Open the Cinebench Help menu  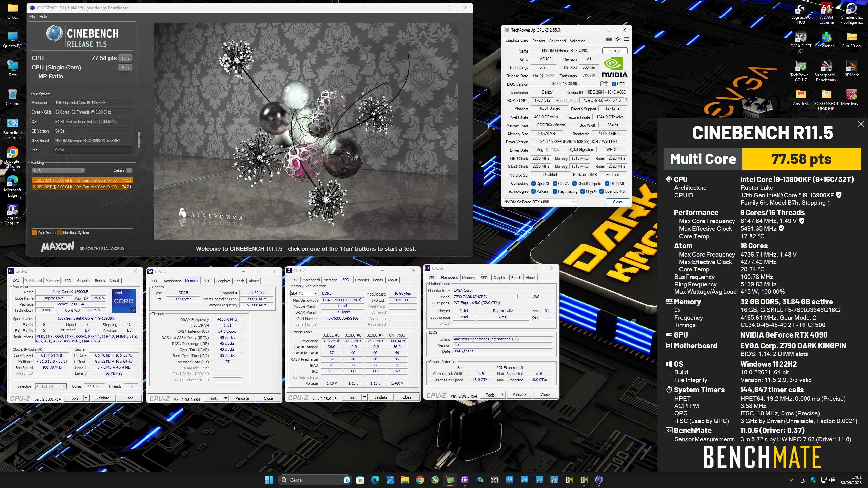pyautogui.click(x=43, y=17)
